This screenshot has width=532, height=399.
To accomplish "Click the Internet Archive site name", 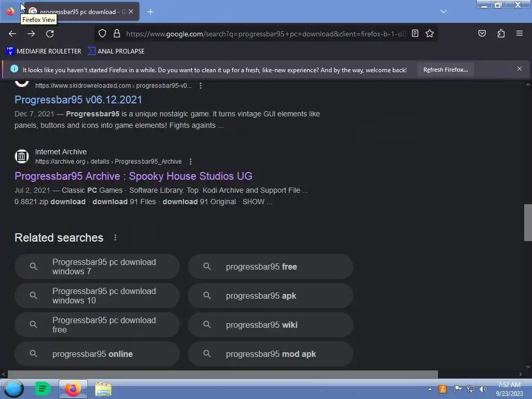I will pyautogui.click(x=61, y=152).
